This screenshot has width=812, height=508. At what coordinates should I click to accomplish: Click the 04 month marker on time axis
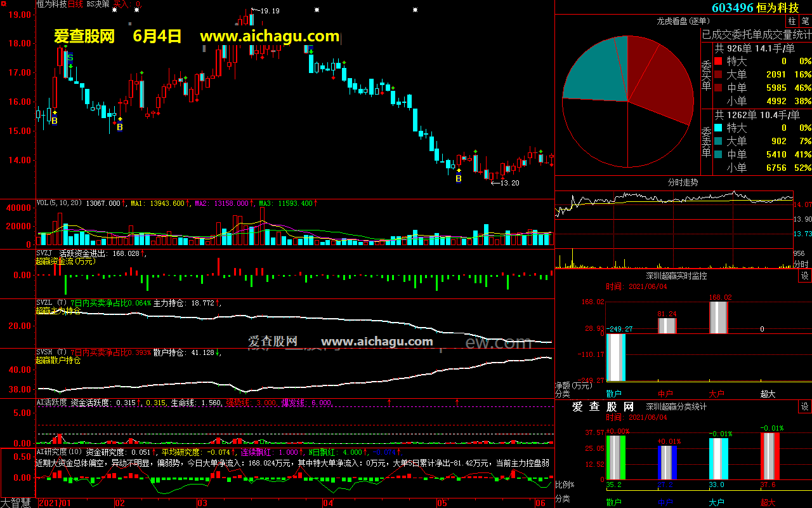327,503
